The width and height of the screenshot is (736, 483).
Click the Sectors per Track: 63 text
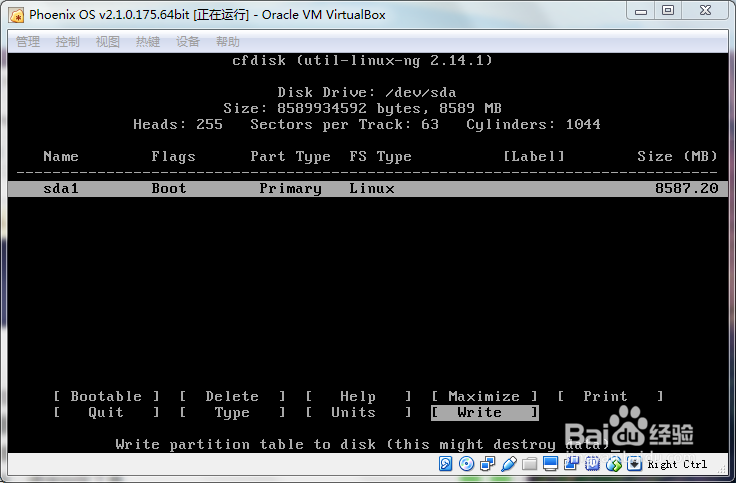click(x=344, y=124)
